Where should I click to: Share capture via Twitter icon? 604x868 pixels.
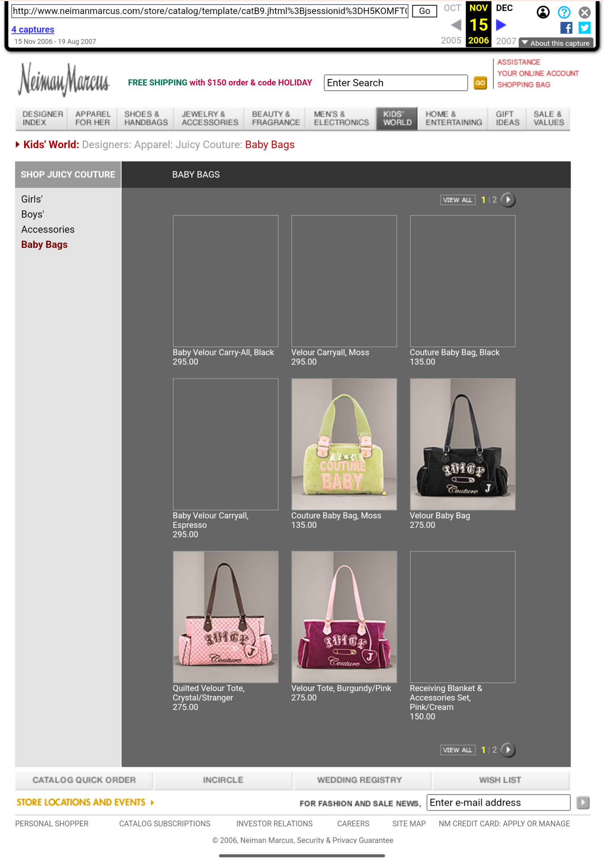(584, 28)
